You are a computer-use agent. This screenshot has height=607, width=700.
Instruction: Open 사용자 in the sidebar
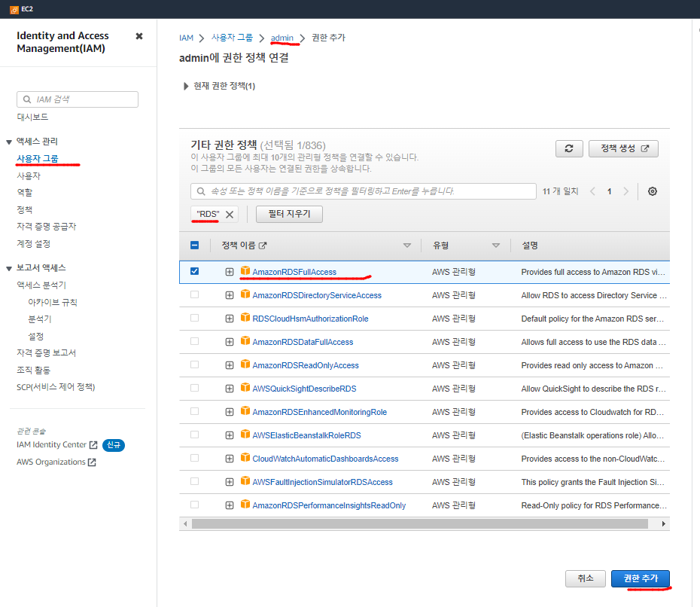29,176
